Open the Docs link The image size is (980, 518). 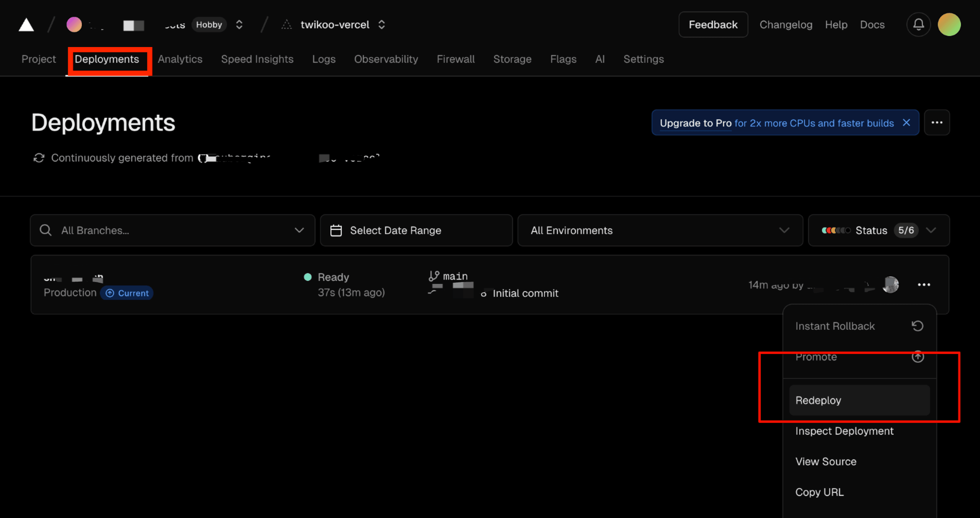pyautogui.click(x=872, y=25)
